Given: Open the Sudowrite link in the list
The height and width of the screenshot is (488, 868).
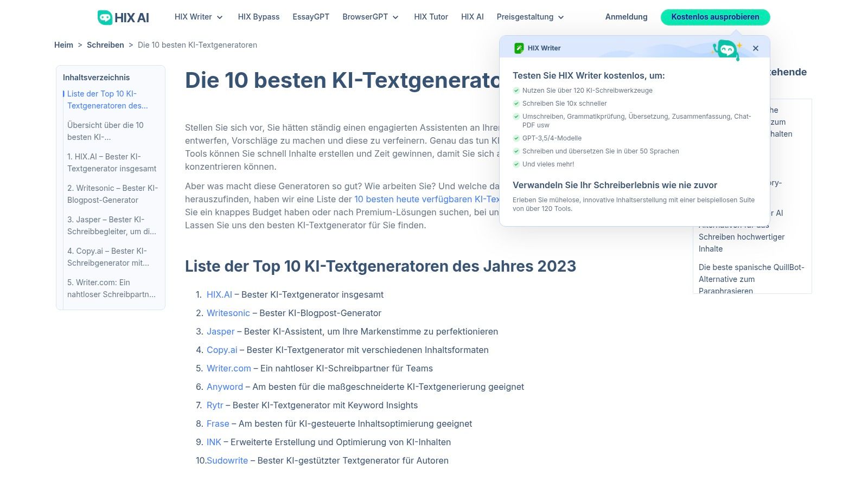Looking at the screenshot, I should (227, 461).
